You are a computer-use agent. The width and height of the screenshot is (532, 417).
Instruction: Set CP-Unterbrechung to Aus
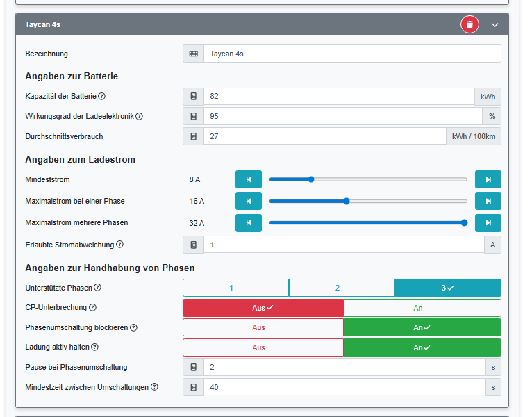click(x=263, y=308)
